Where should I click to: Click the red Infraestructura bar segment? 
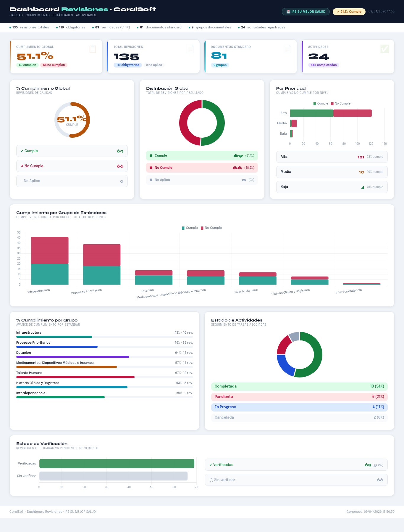(50, 250)
